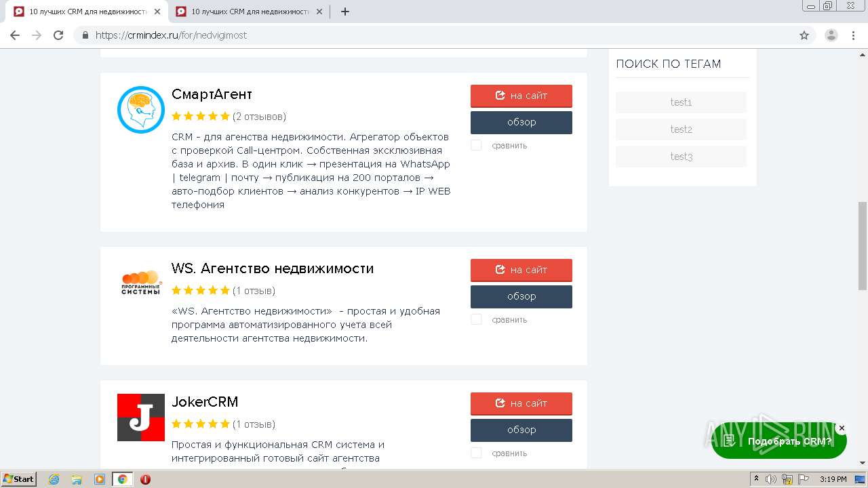This screenshot has height=488, width=868.
Task: Select the test2 tag
Action: tap(681, 129)
